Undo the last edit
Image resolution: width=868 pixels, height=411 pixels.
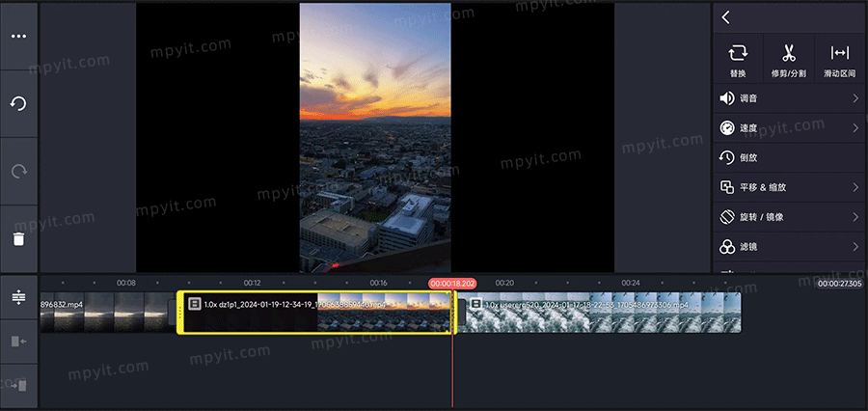(19, 103)
